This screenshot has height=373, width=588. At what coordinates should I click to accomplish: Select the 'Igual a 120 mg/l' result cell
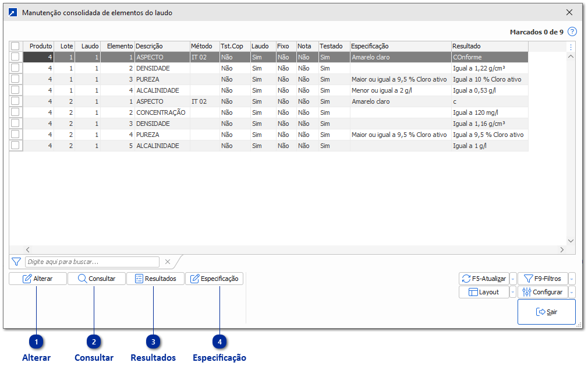[x=490, y=112]
